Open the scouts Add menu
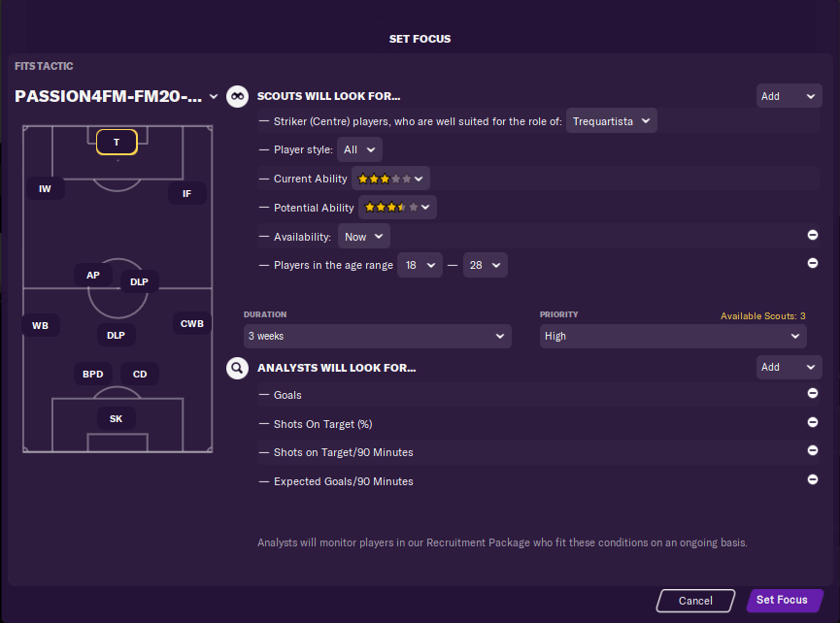This screenshot has height=623, width=840. (789, 96)
